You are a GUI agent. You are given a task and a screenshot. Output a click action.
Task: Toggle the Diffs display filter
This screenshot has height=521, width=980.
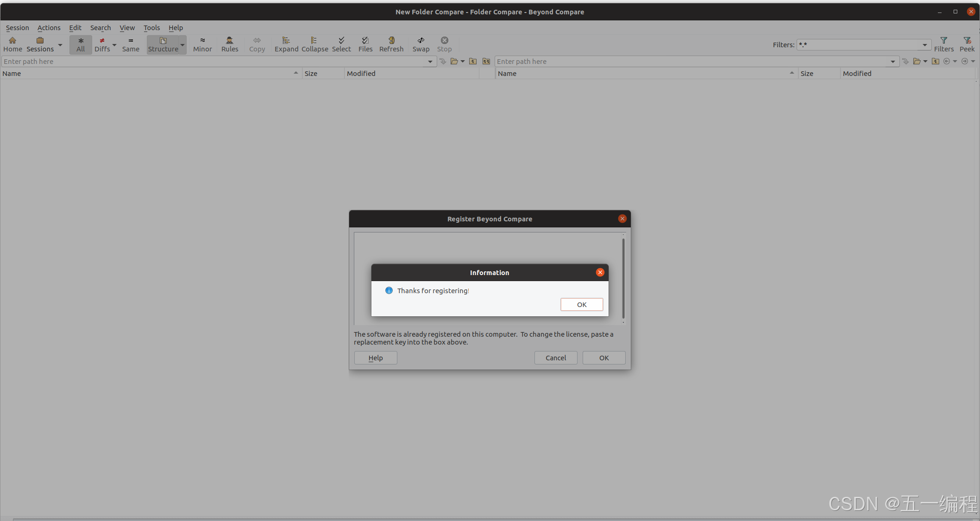[102, 44]
